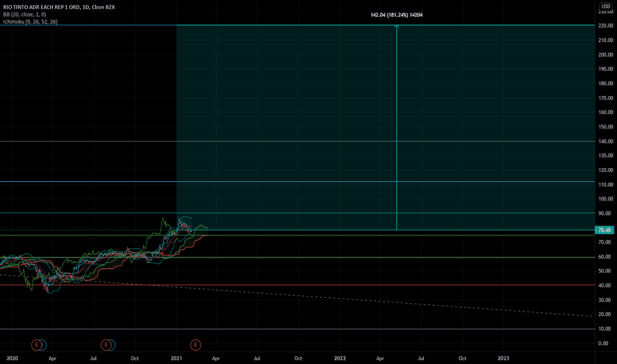This screenshot has width=617, height=364.
Task: Click the 10.00 price axis label
Action: (x=606, y=328)
